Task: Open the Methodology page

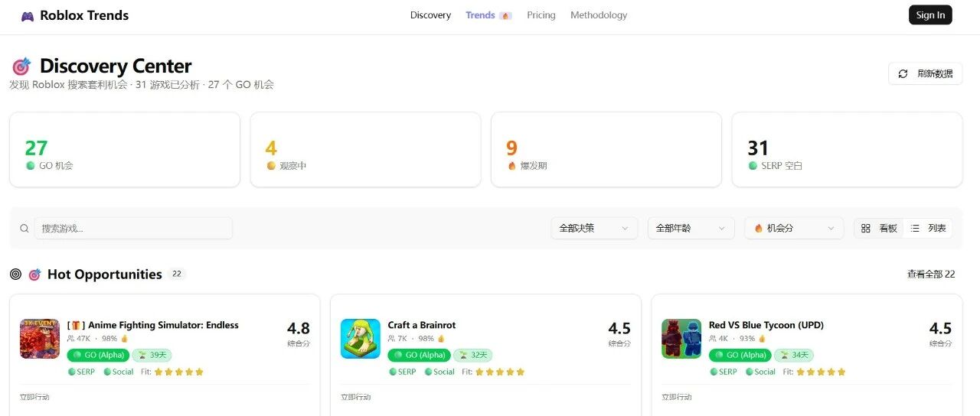Action: (599, 15)
